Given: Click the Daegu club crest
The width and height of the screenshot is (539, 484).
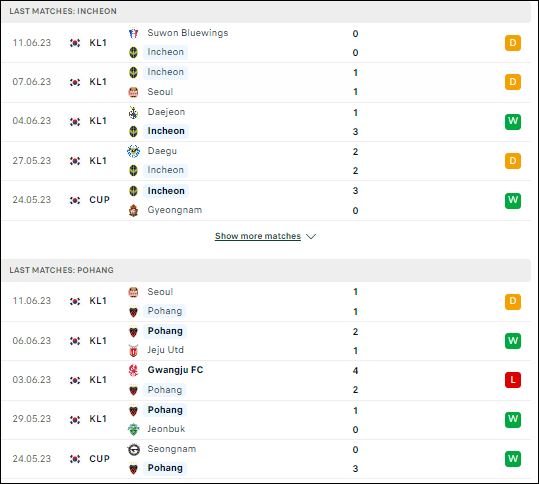Looking at the screenshot, I should tap(133, 151).
